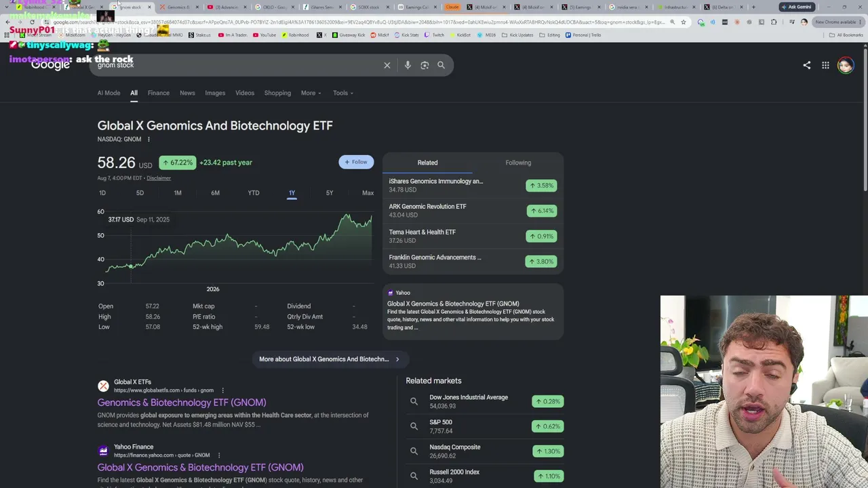Open more options beside NASDAQ: GNOM
The height and width of the screenshot is (488, 868).
[x=149, y=140]
